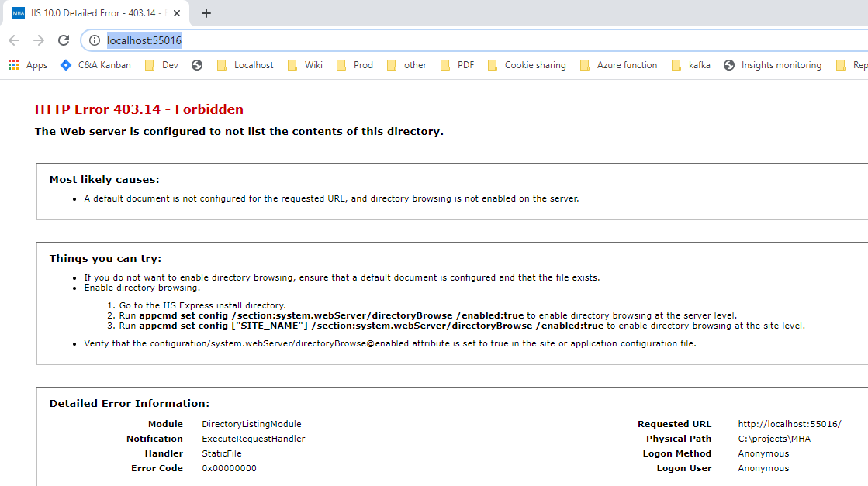The height and width of the screenshot is (486, 868).
Task: Click the back navigation arrow
Action: [14, 40]
